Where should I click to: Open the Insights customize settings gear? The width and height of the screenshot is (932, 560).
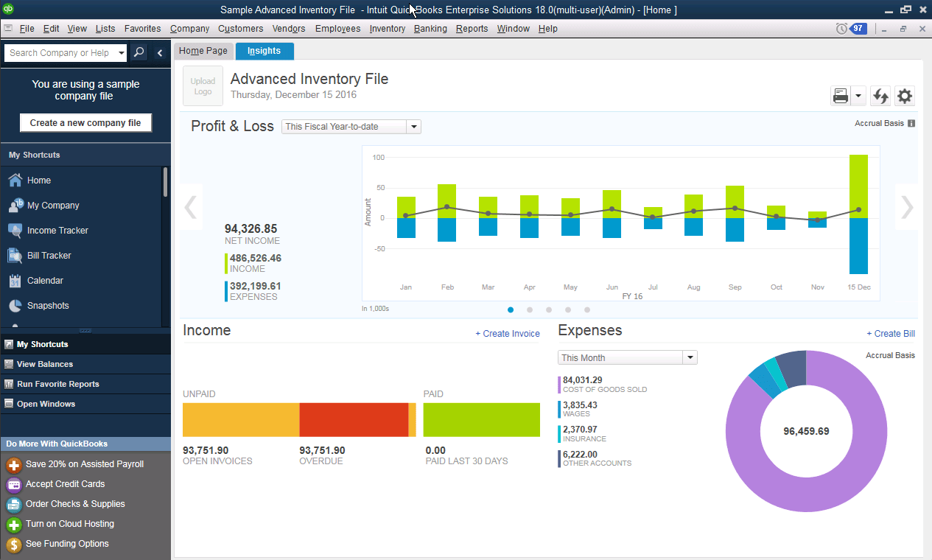coord(905,96)
